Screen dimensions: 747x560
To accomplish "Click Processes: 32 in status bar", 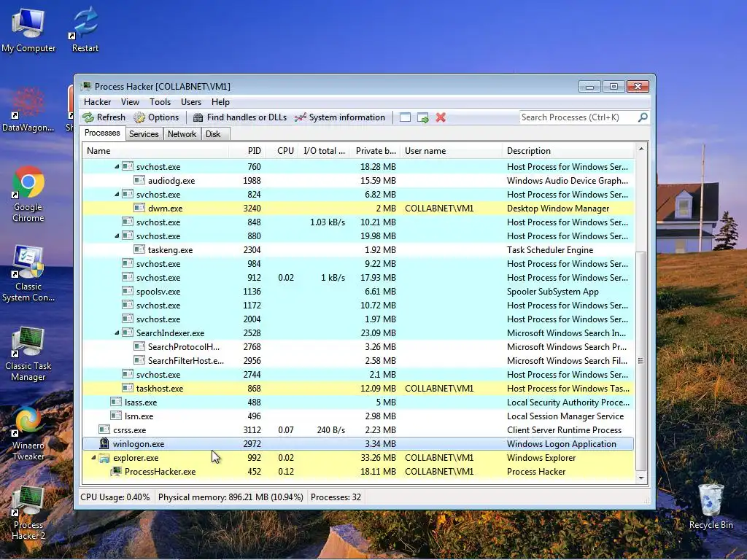I will [336, 497].
